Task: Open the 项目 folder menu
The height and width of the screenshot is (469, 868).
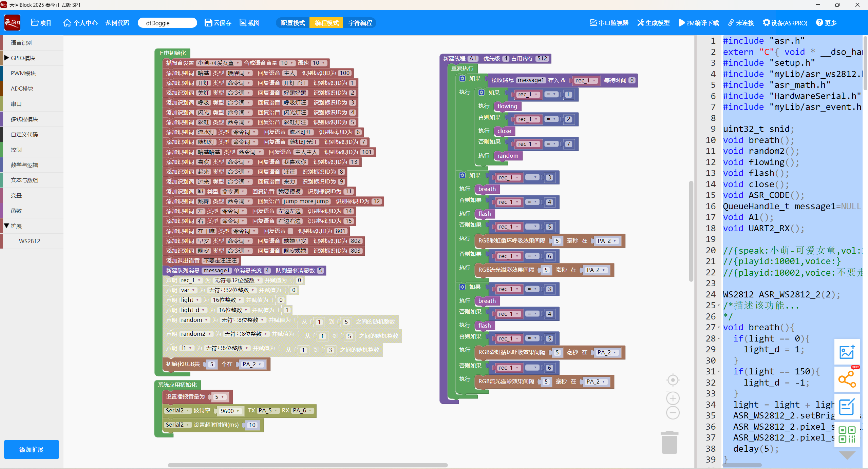Action: pyautogui.click(x=41, y=23)
